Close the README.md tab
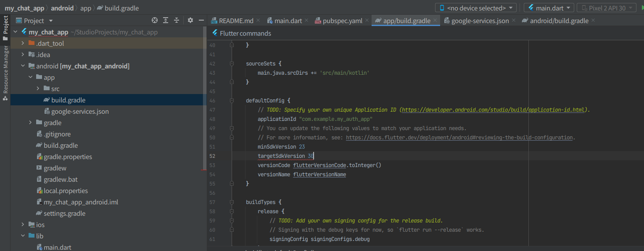 click(258, 20)
